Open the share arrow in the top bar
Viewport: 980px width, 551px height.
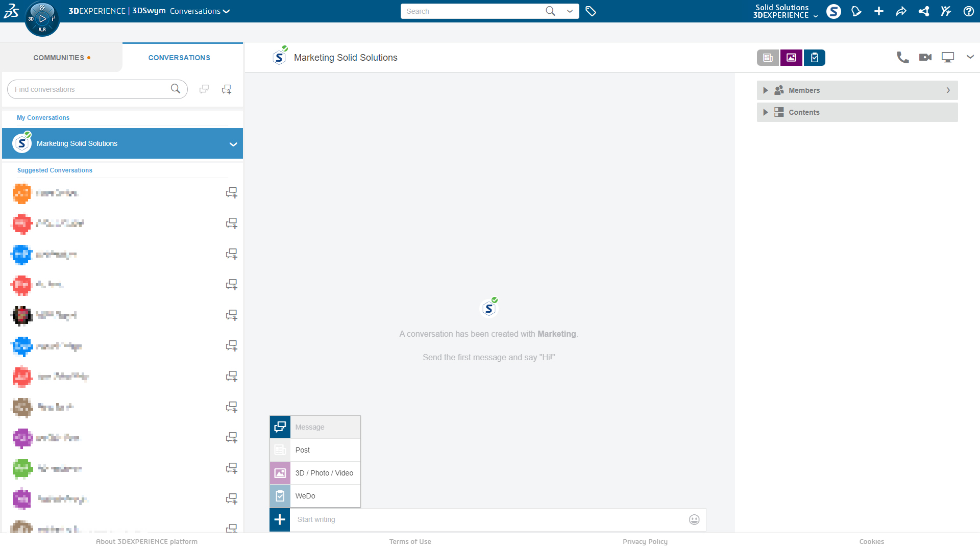pos(901,11)
